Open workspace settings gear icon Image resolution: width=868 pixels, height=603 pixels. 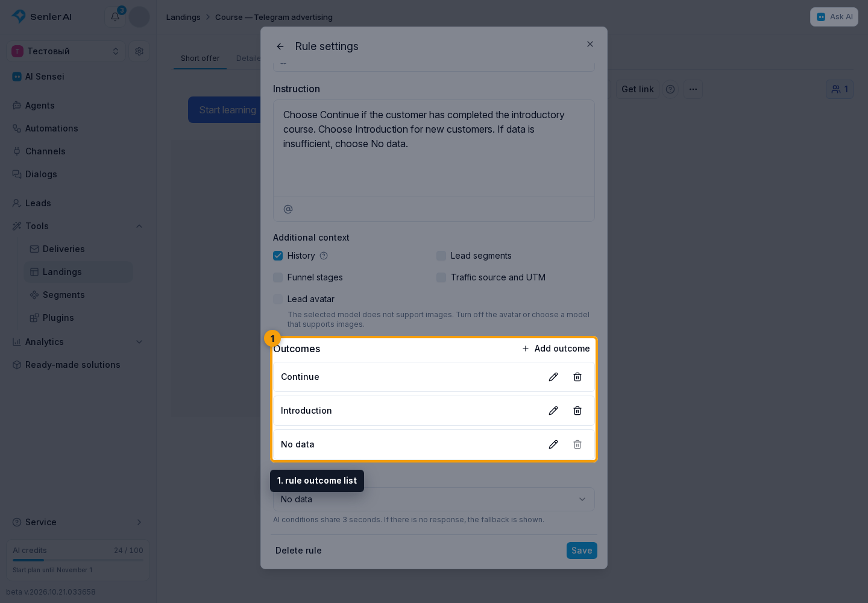point(139,51)
